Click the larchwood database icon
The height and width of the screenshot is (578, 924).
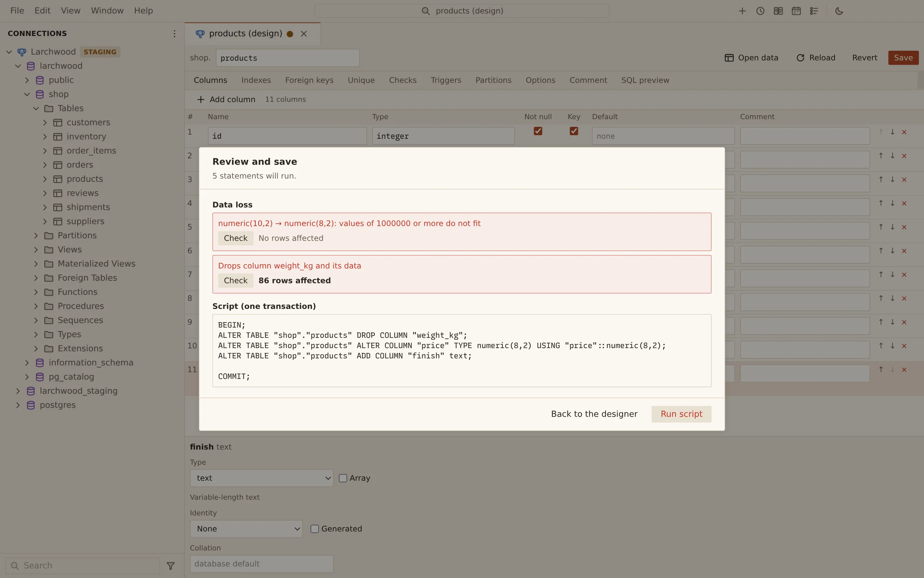[x=31, y=66]
